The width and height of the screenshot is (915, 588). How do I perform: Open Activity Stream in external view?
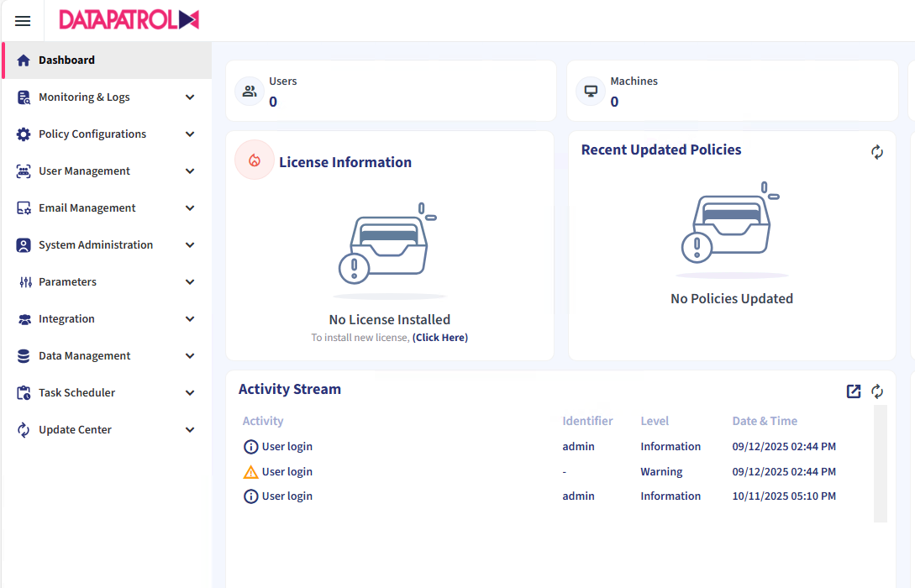click(x=854, y=391)
